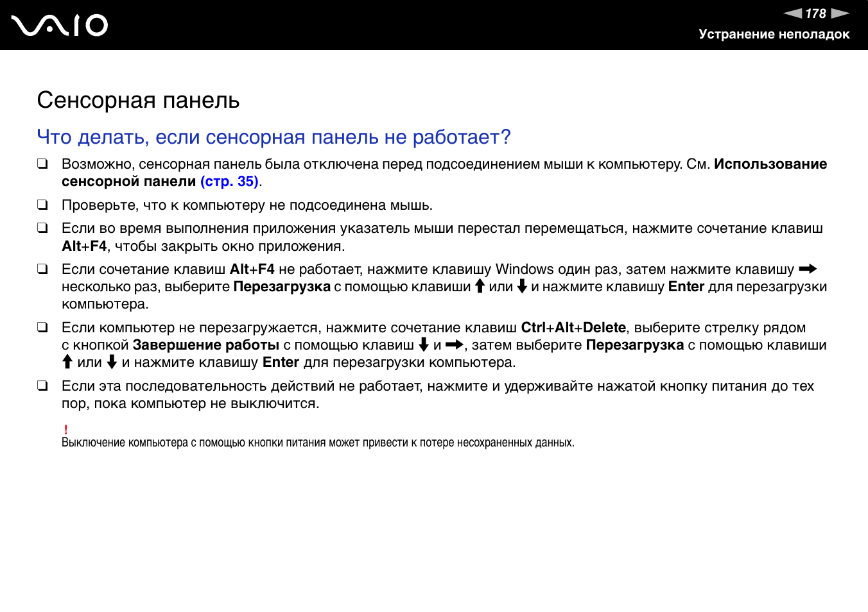
Task: Select the up-arrow icon on the restart instruction line
Action: [x=66, y=362]
